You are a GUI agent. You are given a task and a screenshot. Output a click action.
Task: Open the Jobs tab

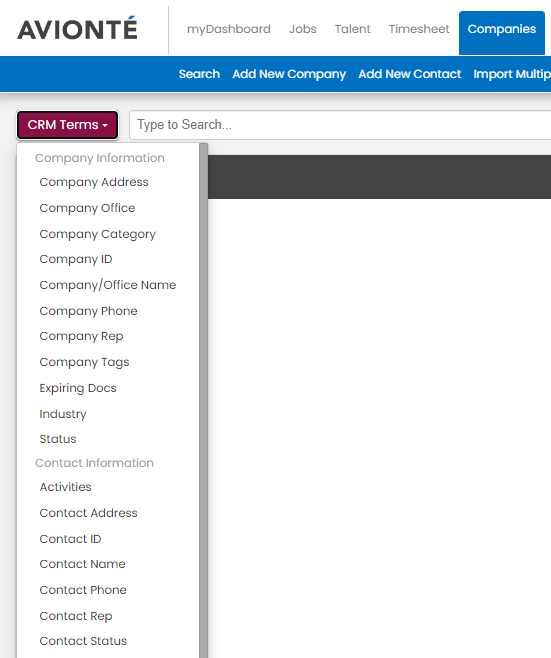[303, 29]
